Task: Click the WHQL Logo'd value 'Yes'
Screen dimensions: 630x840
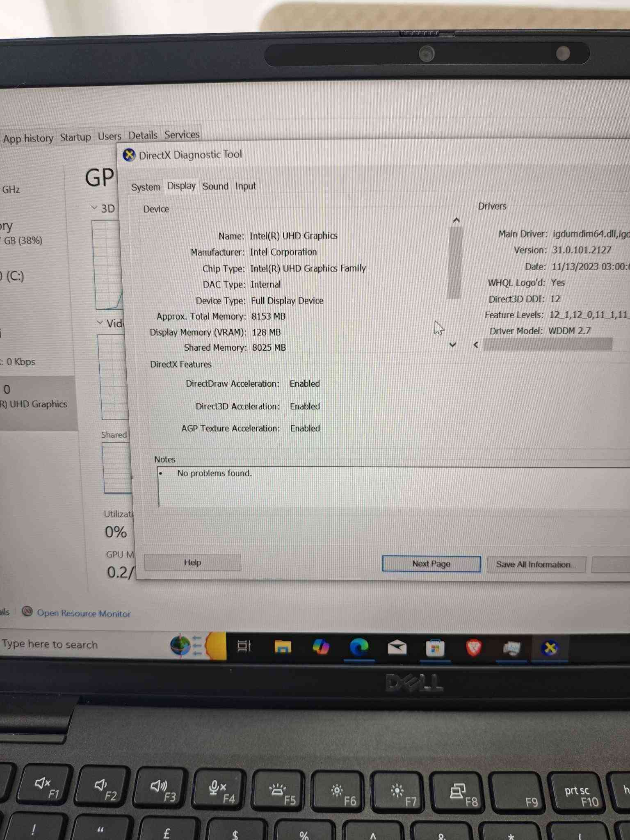Action: pos(557,283)
